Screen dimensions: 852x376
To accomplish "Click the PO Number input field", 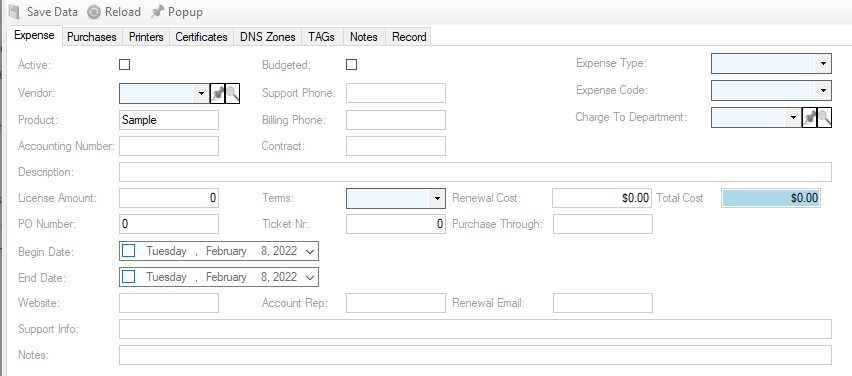I will pos(169,224).
